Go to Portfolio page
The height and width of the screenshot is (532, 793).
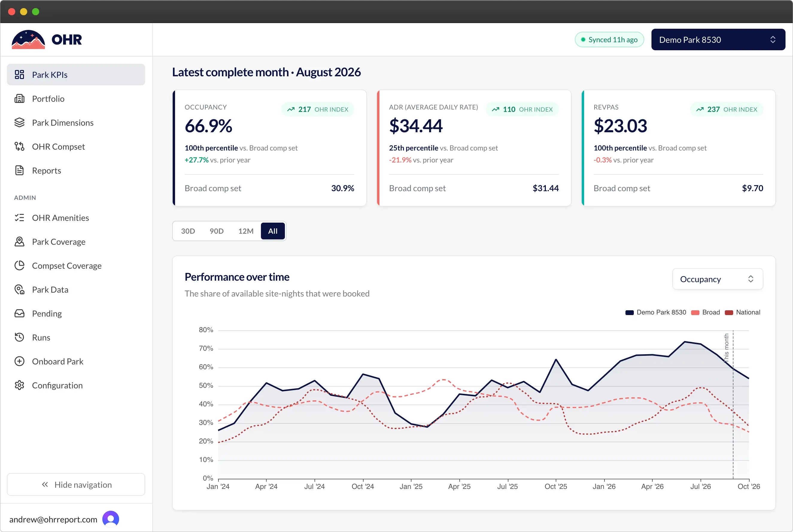pos(76,99)
